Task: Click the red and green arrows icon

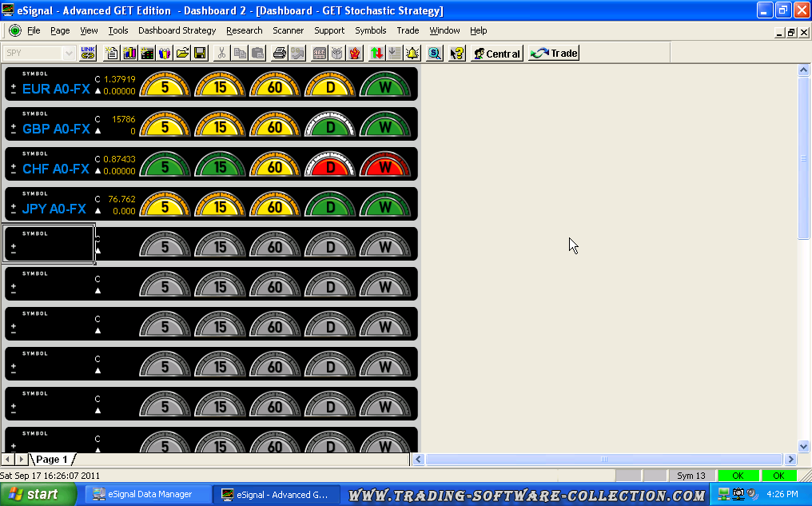Action: point(377,54)
